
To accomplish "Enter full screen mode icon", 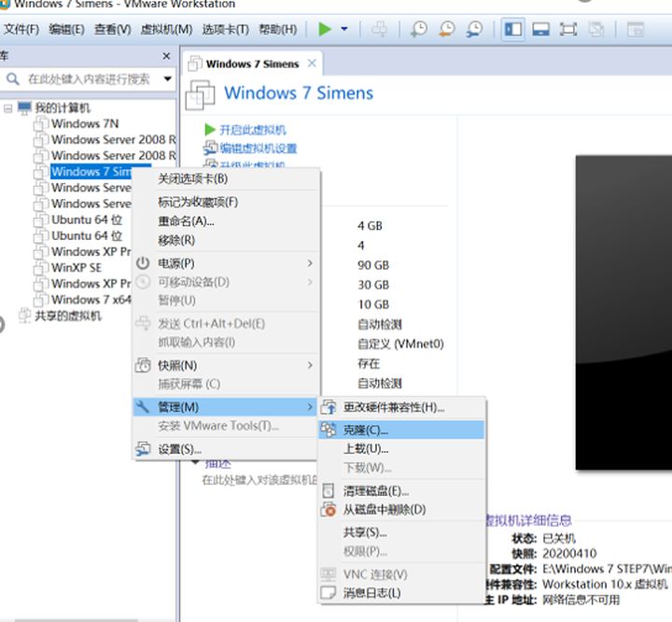I will coord(568,29).
